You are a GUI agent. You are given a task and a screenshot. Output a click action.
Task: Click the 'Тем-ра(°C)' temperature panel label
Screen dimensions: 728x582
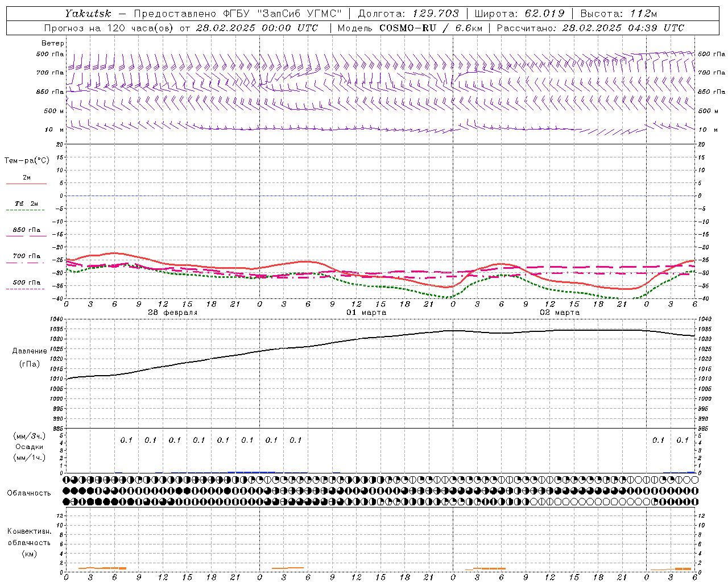pyautogui.click(x=27, y=161)
